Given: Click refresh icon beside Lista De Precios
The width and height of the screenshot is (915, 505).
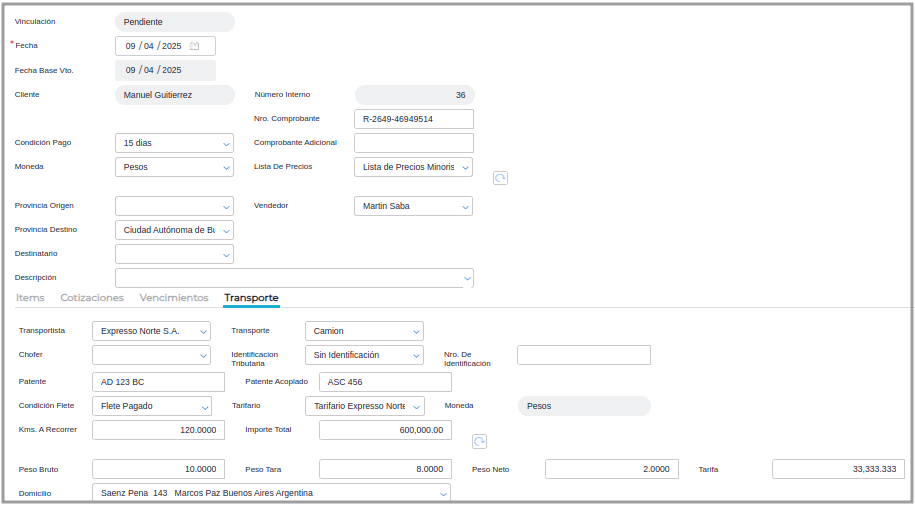Looking at the screenshot, I should pos(500,178).
